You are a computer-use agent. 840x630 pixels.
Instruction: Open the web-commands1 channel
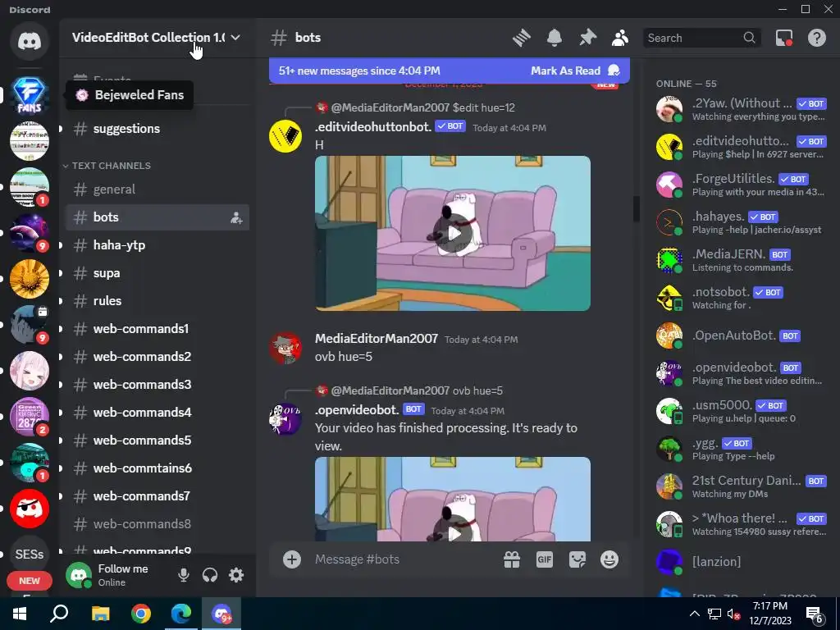tap(157, 328)
